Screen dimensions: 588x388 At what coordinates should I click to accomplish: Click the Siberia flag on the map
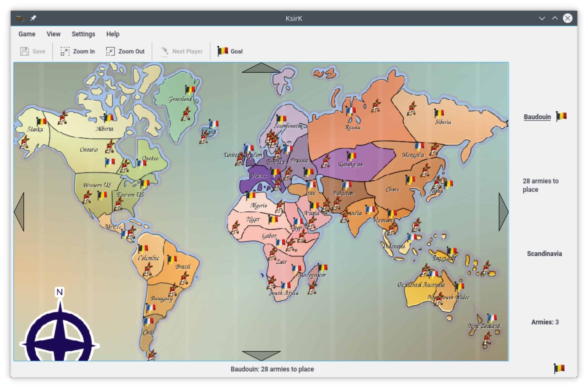point(439,113)
